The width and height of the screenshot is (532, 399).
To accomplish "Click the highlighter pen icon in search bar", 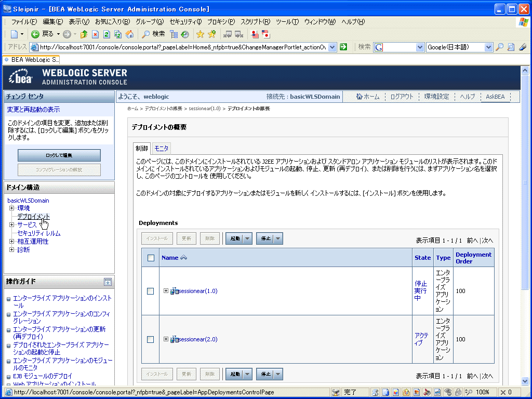I will [523, 47].
